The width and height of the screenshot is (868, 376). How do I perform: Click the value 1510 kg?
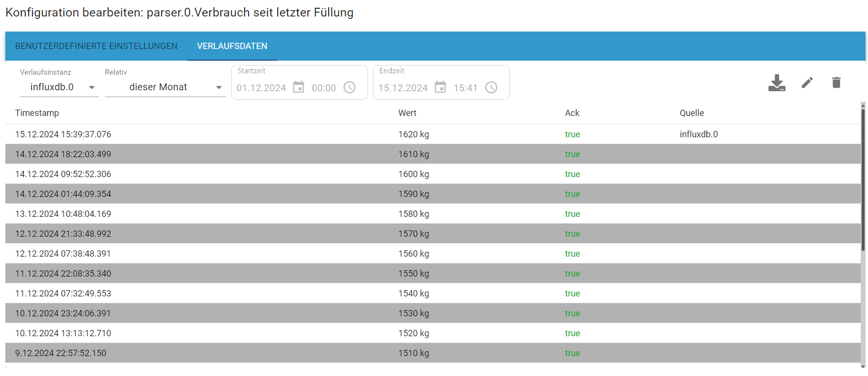point(414,353)
